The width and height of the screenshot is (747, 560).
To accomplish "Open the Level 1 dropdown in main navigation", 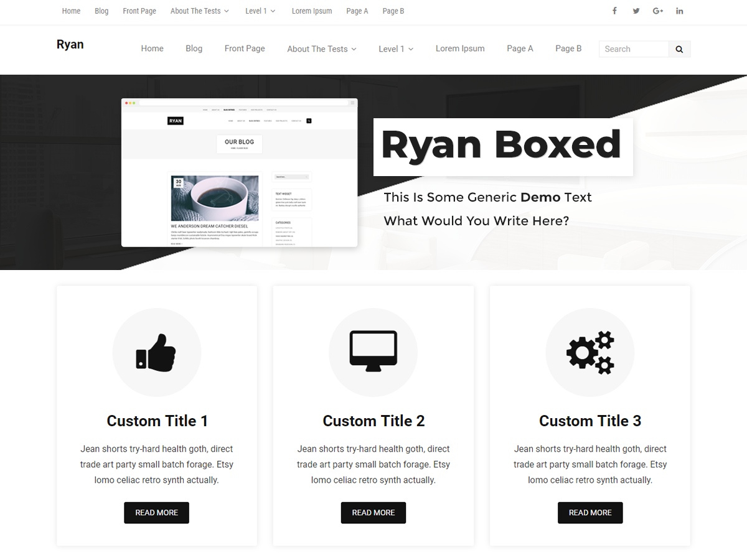I will [x=395, y=49].
